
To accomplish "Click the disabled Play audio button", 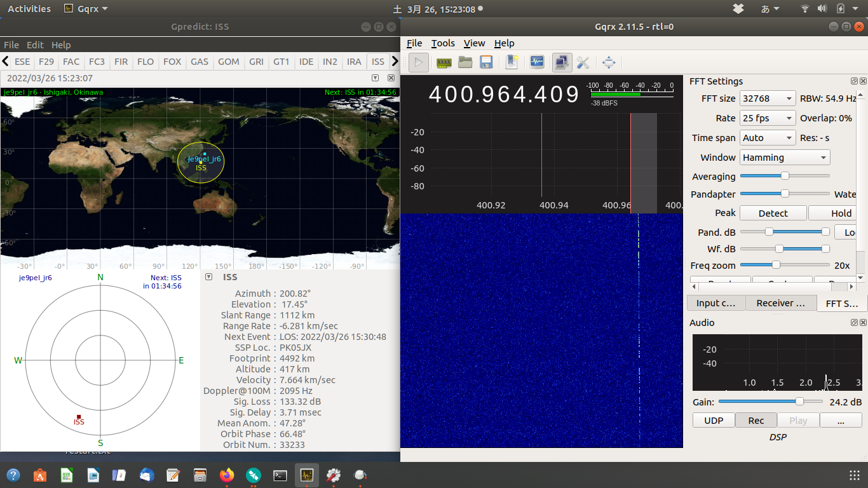I will [798, 420].
